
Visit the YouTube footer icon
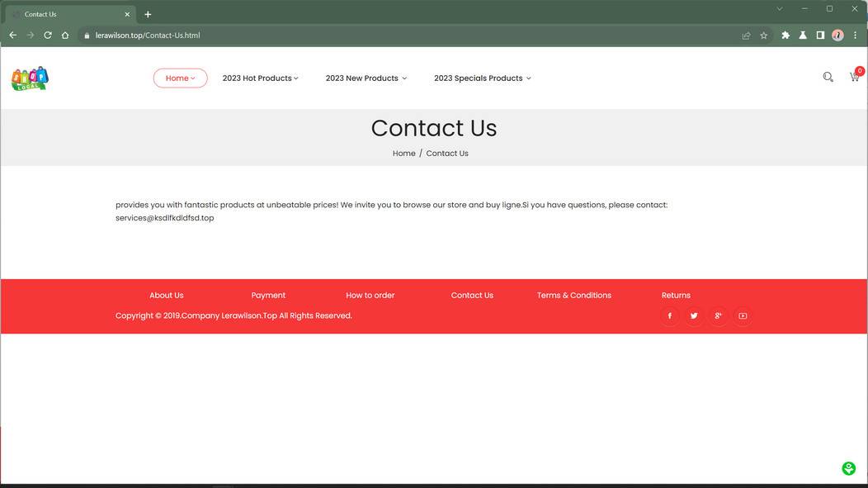[x=743, y=315]
